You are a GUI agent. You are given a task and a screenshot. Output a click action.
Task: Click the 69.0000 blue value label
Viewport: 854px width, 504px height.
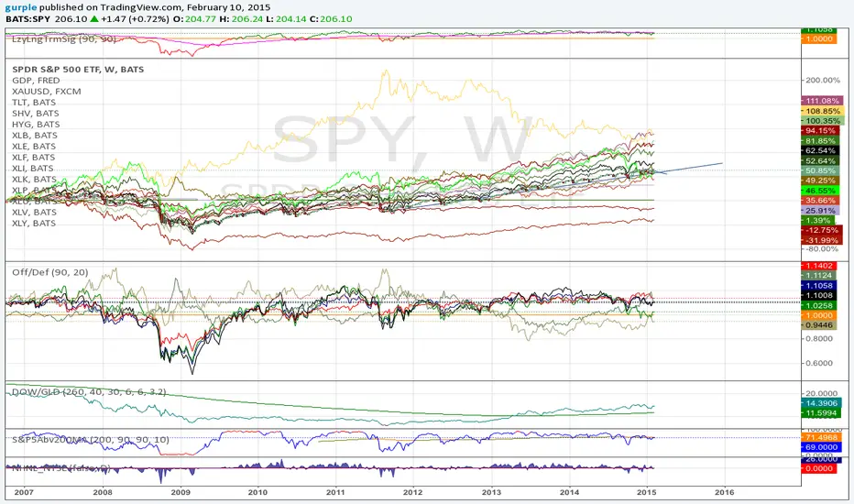coord(821,447)
